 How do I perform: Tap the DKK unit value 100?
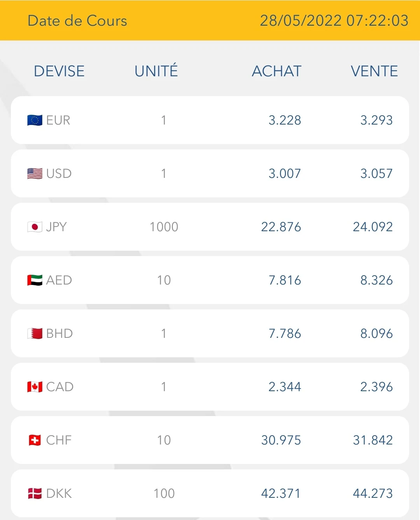click(164, 494)
